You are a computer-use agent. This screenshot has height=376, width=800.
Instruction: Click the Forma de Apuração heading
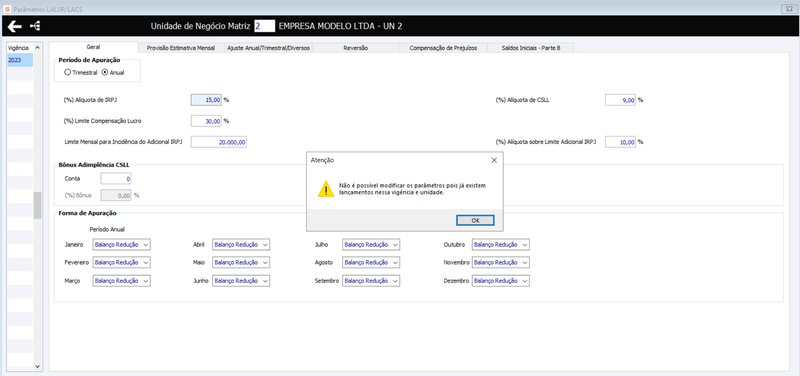pos(88,213)
